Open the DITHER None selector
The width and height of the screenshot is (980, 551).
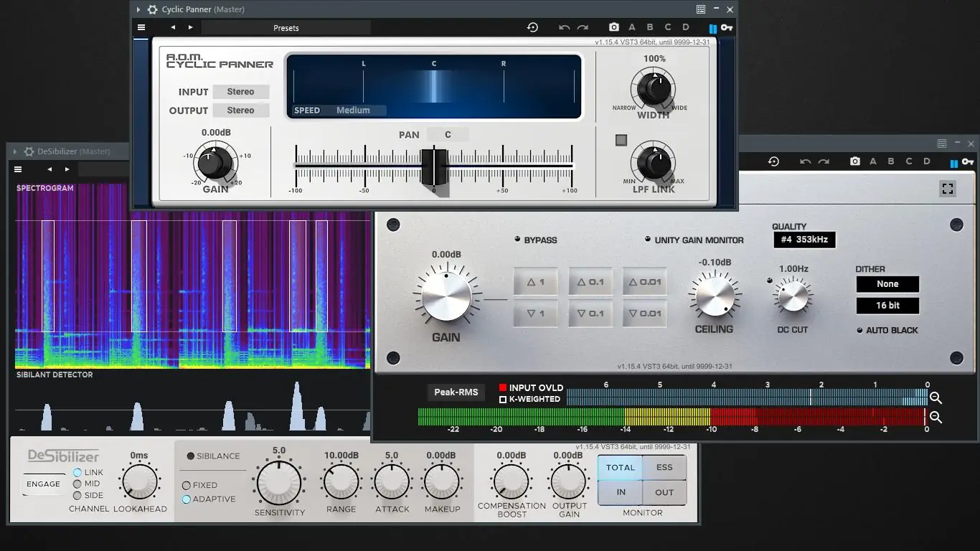[887, 284]
